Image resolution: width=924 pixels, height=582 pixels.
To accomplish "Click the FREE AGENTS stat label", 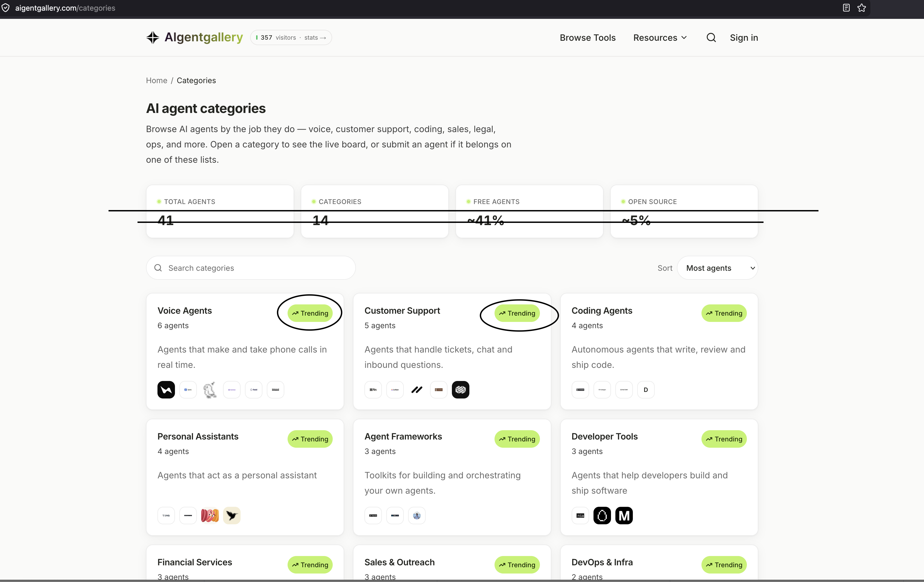I will click(496, 202).
